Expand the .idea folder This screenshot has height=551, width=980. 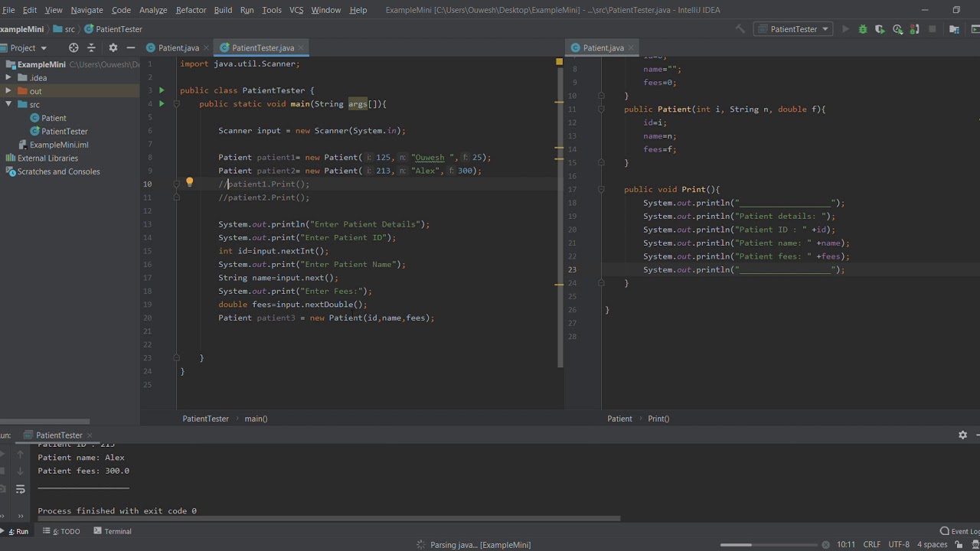tap(8, 77)
